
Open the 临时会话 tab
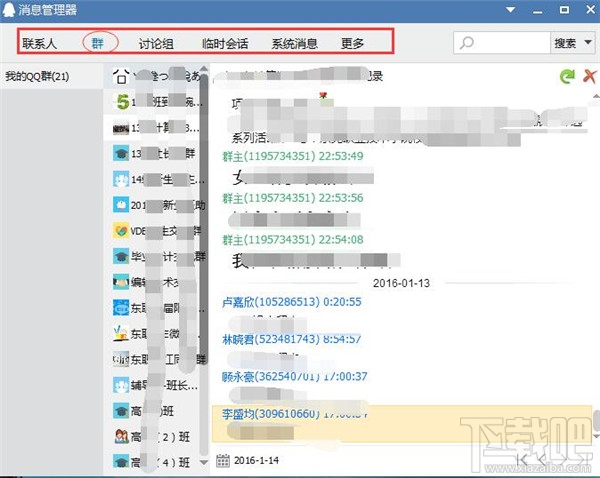(225, 44)
